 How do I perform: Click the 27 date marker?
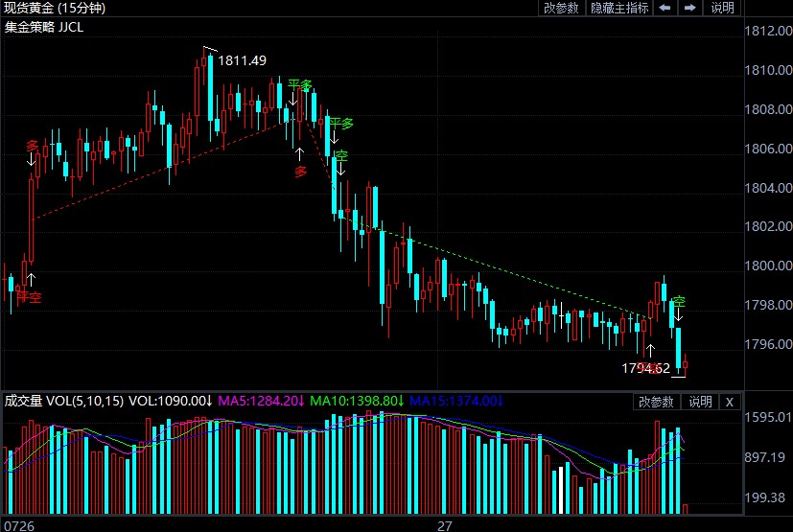tap(445, 526)
